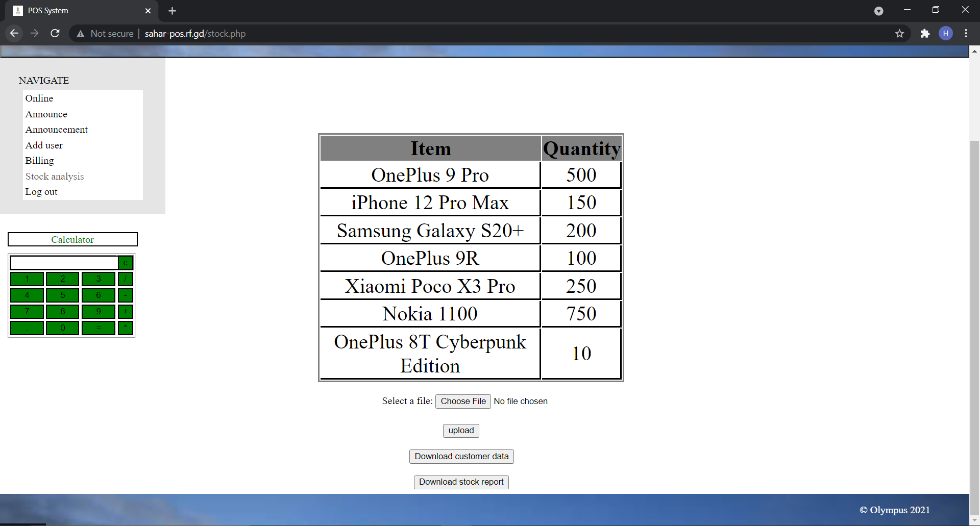Click the scrollbar down arrow
980x526 pixels.
974,521
